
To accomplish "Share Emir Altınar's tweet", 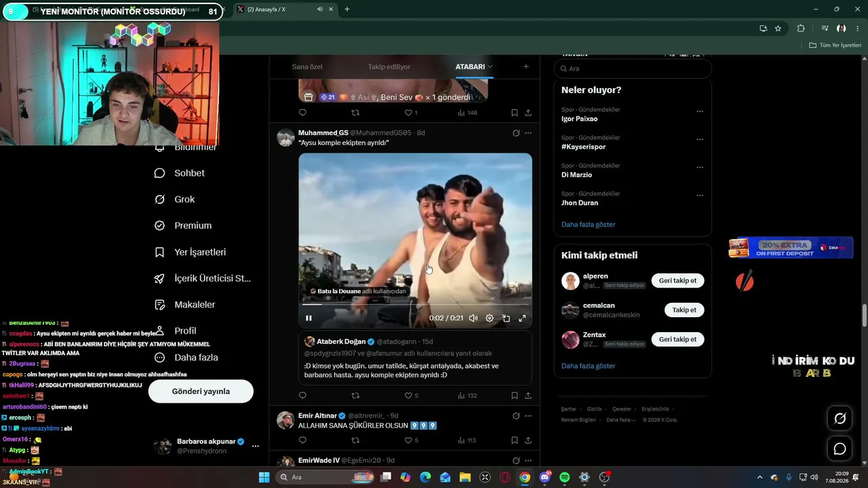I will [x=528, y=441].
